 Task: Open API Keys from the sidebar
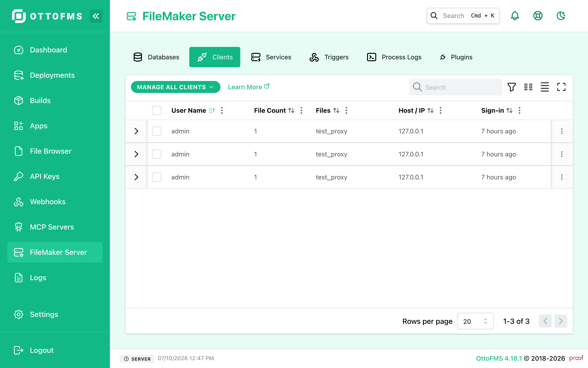tap(55, 176)
